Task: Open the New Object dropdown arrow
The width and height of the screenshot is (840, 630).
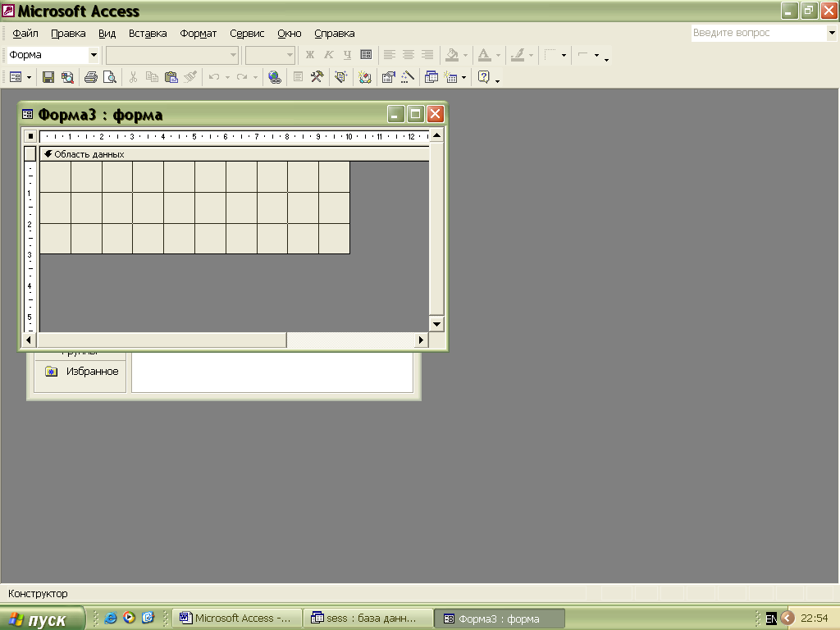Action: (x=464, y=78)
